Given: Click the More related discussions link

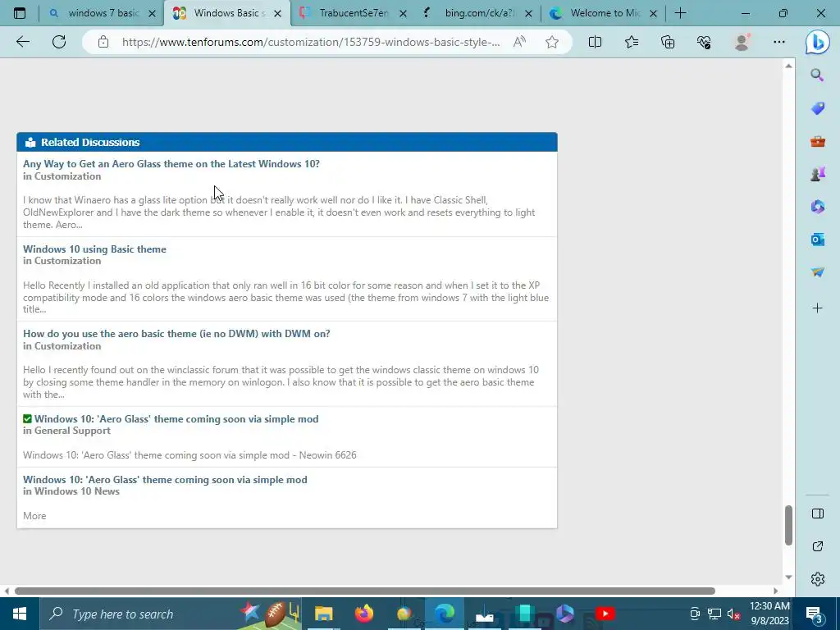Looking at the screenshot, I should tap(34, 516).
